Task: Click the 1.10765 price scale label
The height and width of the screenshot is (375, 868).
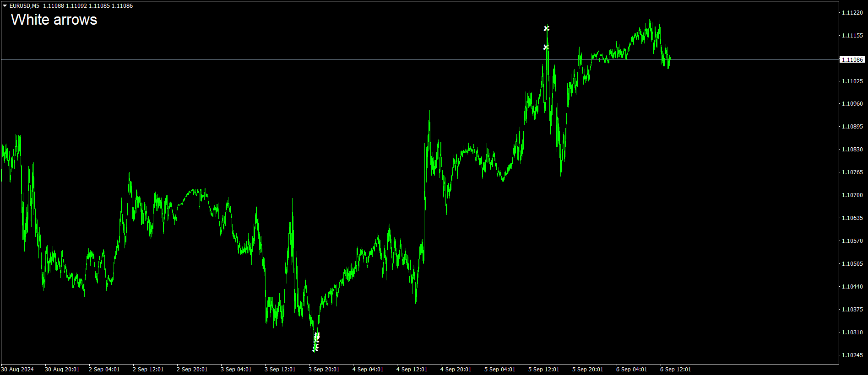Action: (x=852, y=172)
